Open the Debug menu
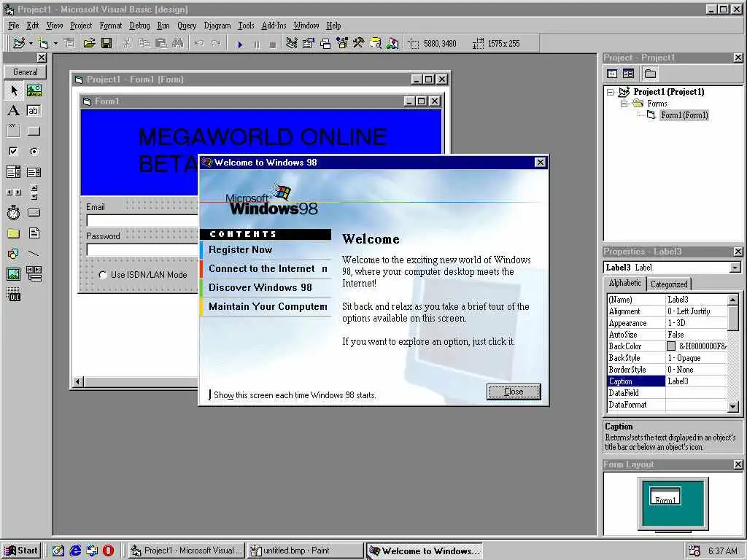 click(x=139, y=26)
